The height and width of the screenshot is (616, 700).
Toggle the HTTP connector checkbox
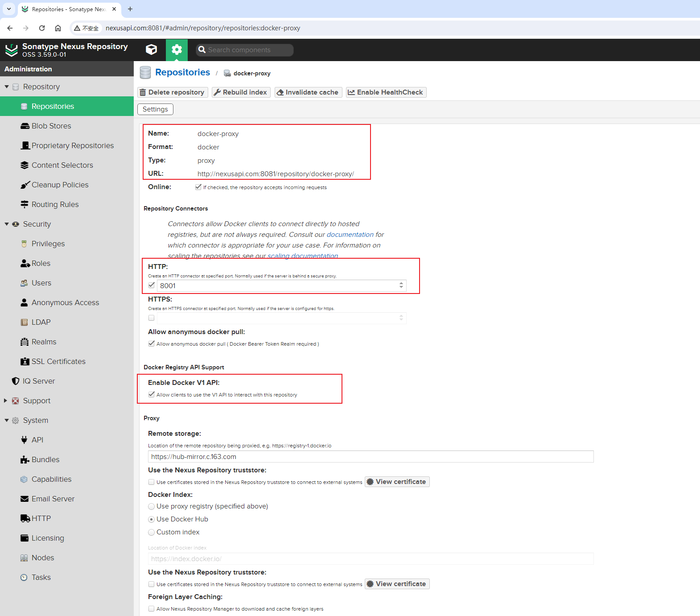pyautogui.click(x=152, y=285)
